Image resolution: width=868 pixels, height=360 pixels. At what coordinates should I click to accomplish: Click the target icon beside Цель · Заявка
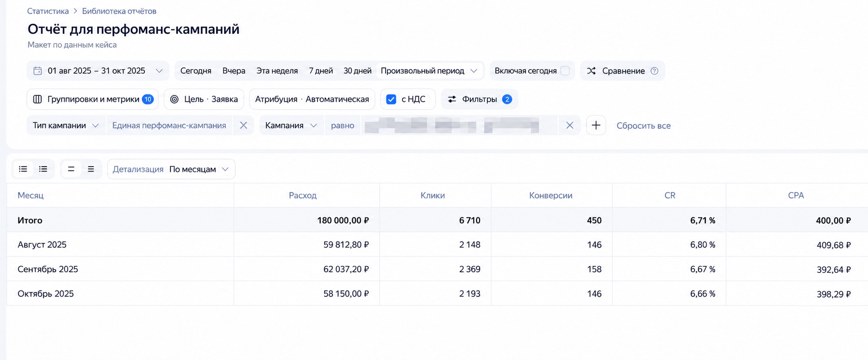(175, 99)
